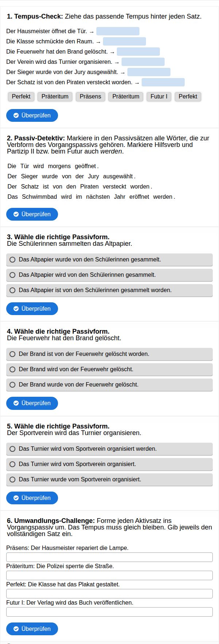Mark 'worden' in the Schatz sentence
The image size is (219, 644).
pos(140,187)
